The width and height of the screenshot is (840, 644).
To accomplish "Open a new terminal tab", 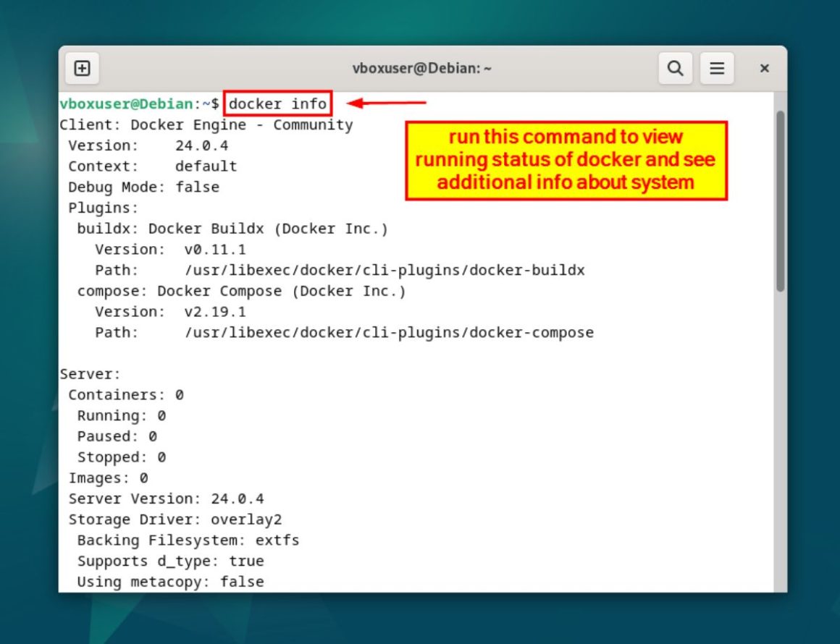I will point(82,68).
